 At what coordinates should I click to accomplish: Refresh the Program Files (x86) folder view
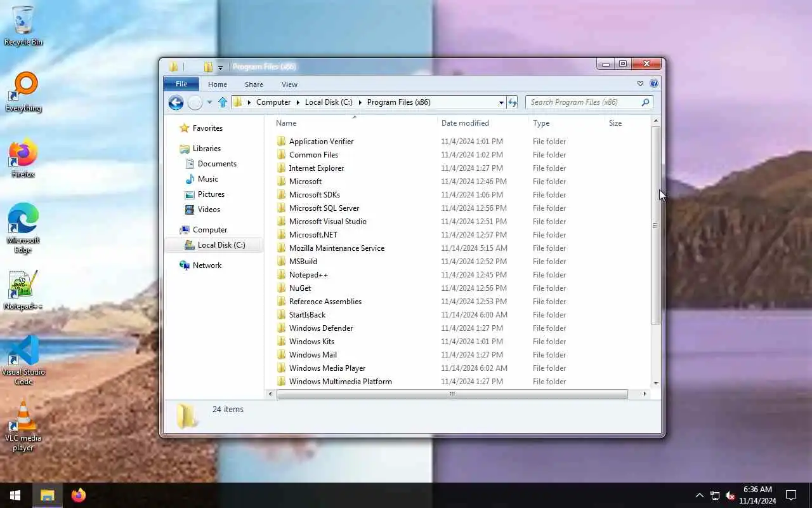tap(513, 102)
